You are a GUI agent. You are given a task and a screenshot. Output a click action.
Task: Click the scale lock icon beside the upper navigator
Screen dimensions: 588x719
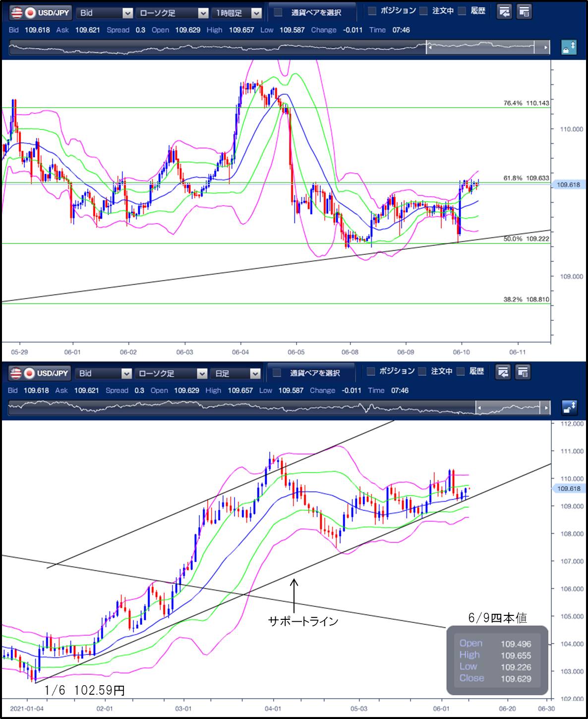(x=569, y=48)
